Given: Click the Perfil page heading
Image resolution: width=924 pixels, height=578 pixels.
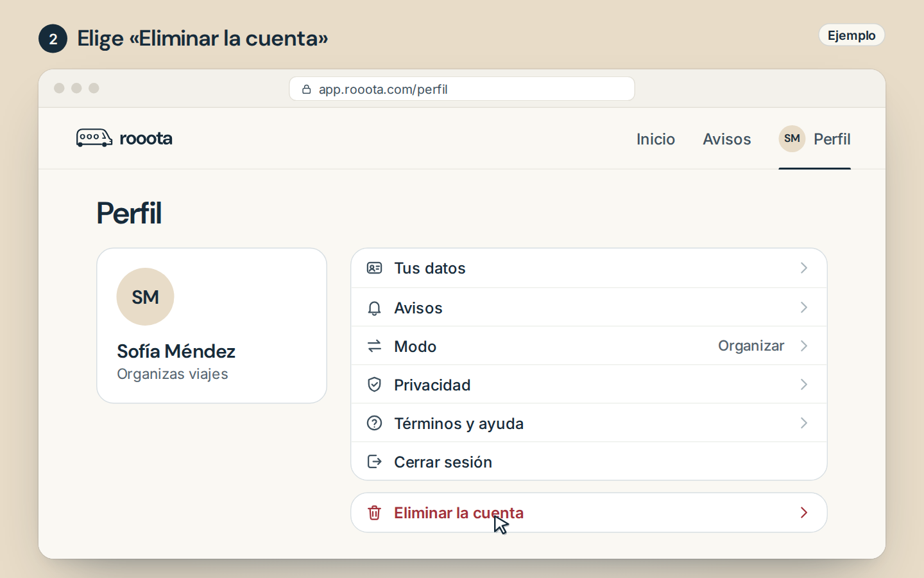Looking at the screenshot, I should (129, 213).
